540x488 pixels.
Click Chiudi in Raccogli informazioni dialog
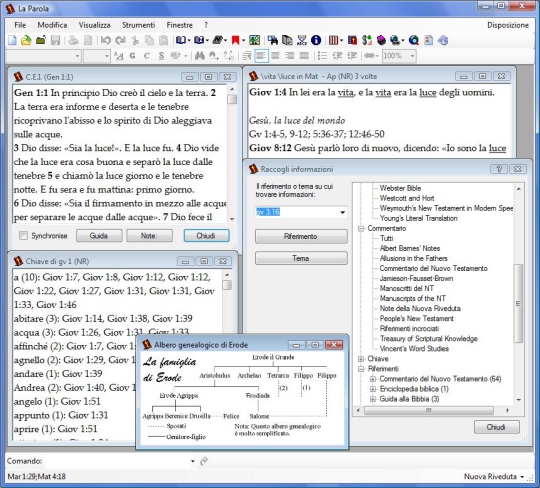click(496, 427)
